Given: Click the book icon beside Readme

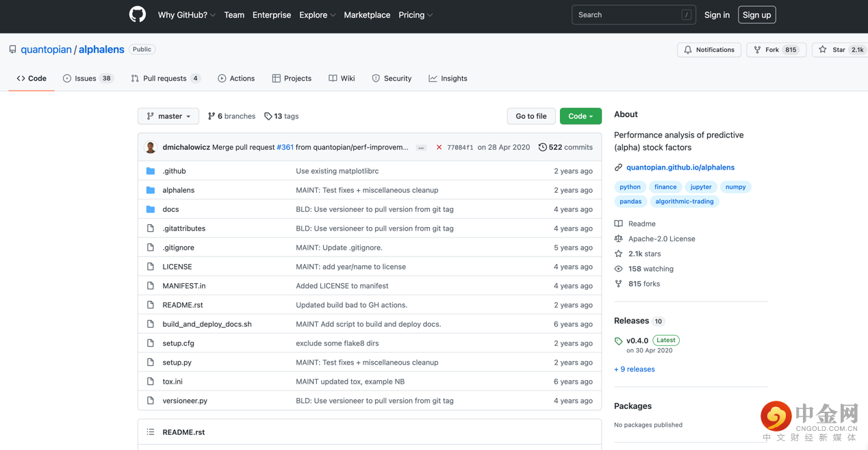Looking at the screenshot, I should click(618, 224).
